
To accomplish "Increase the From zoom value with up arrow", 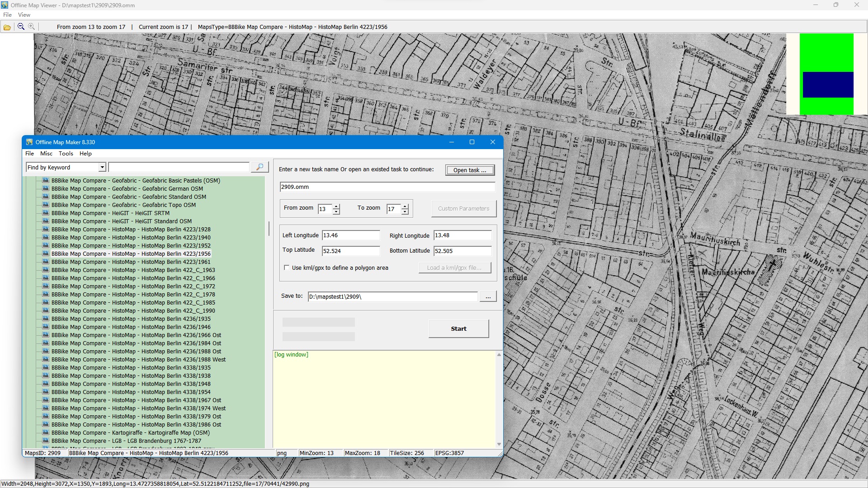I will [336, 206].
